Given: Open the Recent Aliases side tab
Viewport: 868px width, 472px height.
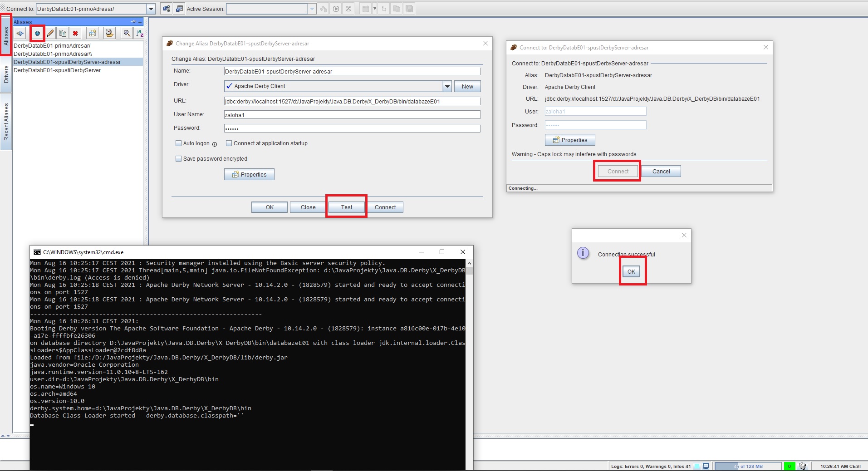Looking at the screenshot, I should (6, 122).
